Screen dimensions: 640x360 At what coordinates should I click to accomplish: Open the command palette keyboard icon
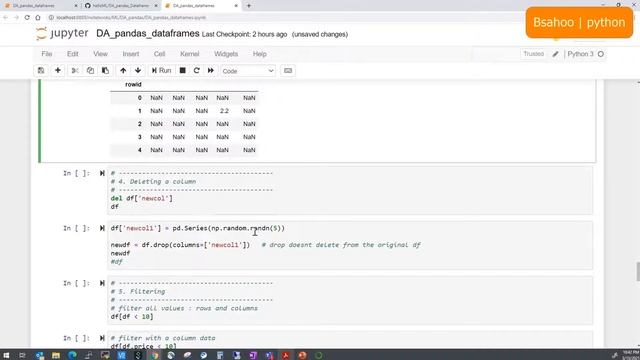[288, 71]
